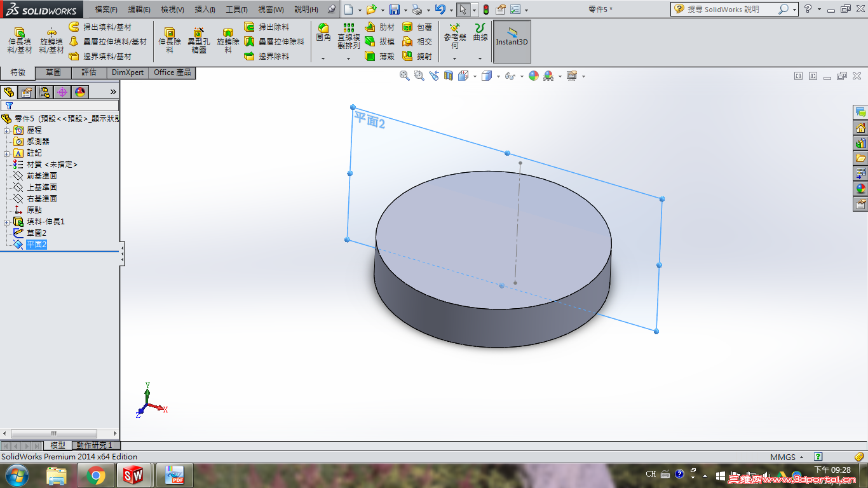This screenshot has height=488, width=868.
Task: Select the 薄殼 shell tool
Action: pyautogui.click(x=380, y=57)
